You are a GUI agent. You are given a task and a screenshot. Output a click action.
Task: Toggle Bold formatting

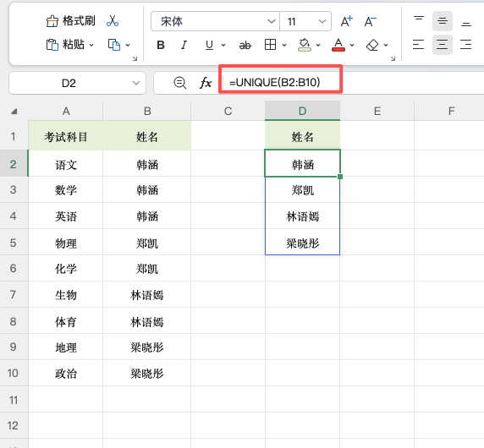(161, 45)
